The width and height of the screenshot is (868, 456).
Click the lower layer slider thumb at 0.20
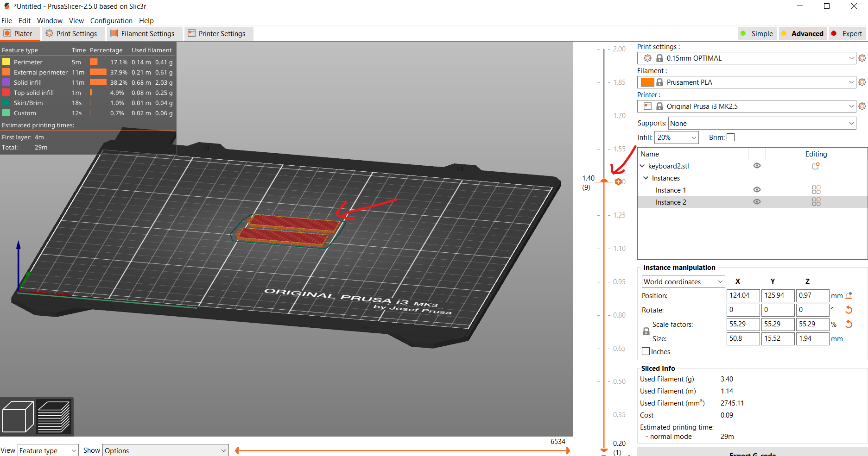point(604,450)
